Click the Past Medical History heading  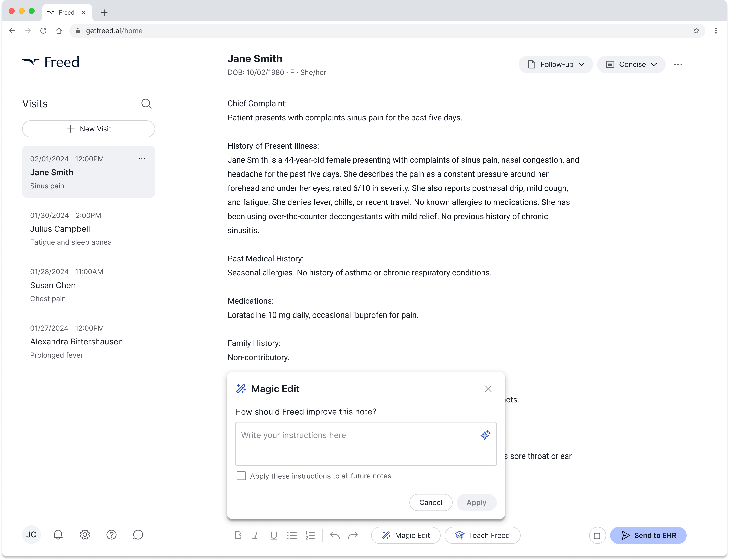click(266, 258)
